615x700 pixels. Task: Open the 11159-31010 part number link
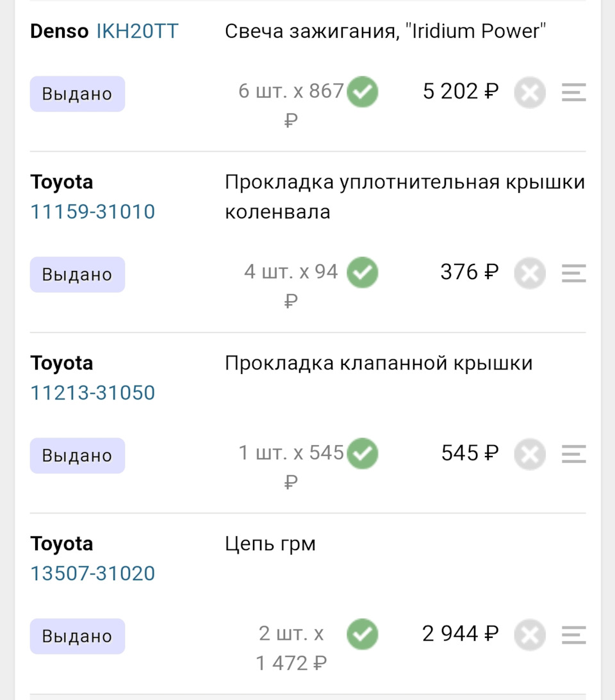coord(92,211)
